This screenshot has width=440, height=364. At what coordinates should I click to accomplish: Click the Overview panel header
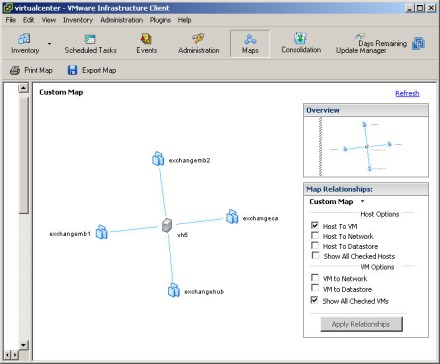366,110
